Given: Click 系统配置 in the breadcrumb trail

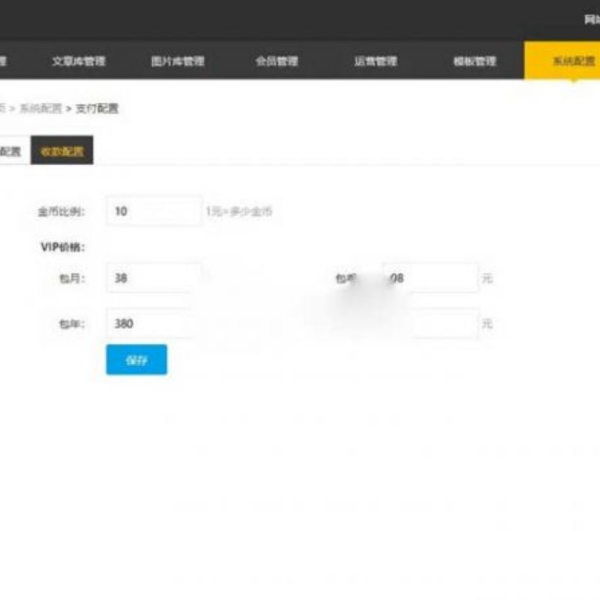Looking at the screenshot, I should [x=40, y=108].
